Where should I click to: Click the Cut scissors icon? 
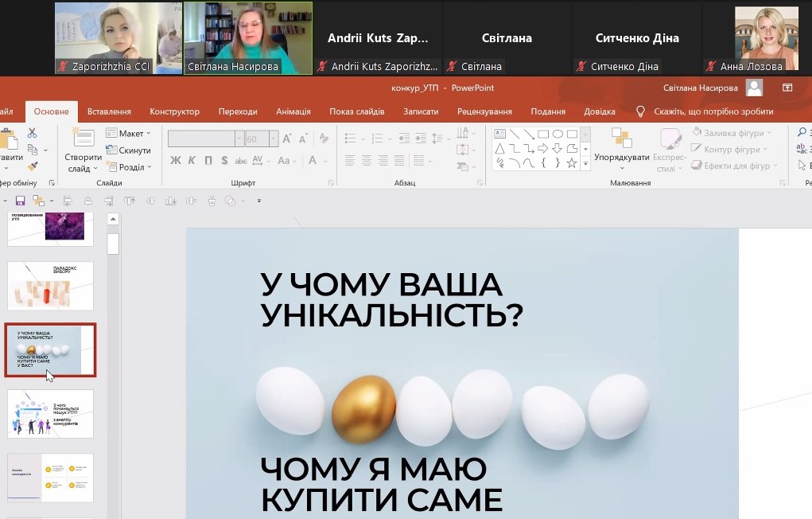pyautogui.click(x=32, y=133)
